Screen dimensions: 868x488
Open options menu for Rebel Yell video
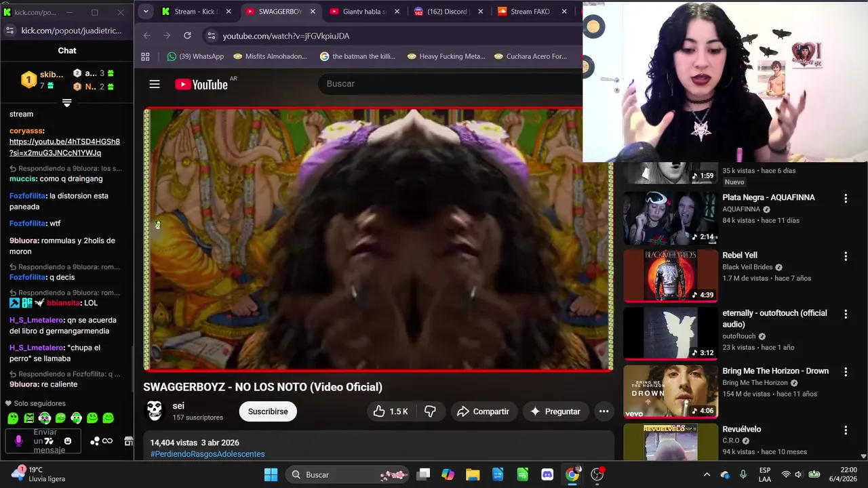pos(846,256)
